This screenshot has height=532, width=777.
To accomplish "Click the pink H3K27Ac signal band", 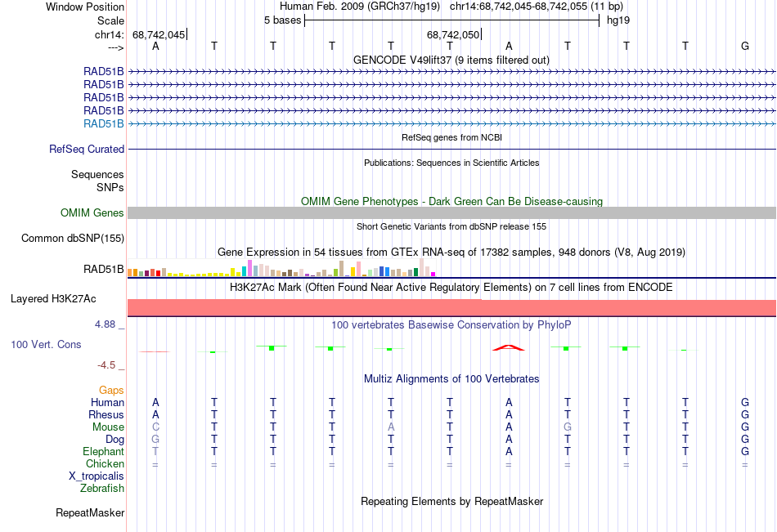I will pos(451,307).
